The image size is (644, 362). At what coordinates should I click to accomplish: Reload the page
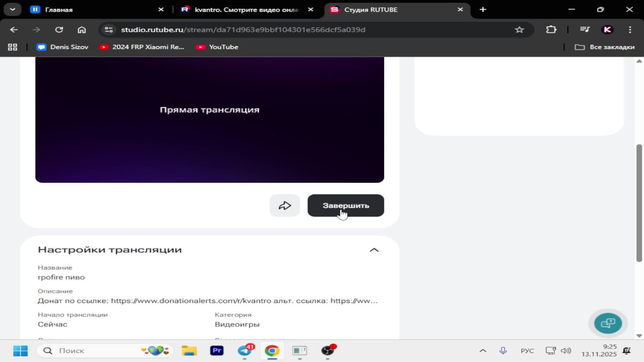[x=59, y=30]
